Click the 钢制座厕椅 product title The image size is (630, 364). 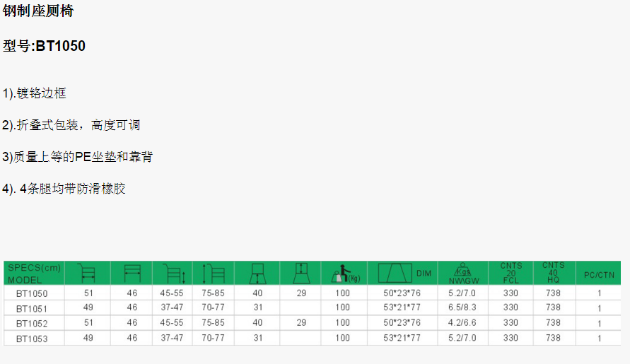pyautogui.click(x=37, y=12)
